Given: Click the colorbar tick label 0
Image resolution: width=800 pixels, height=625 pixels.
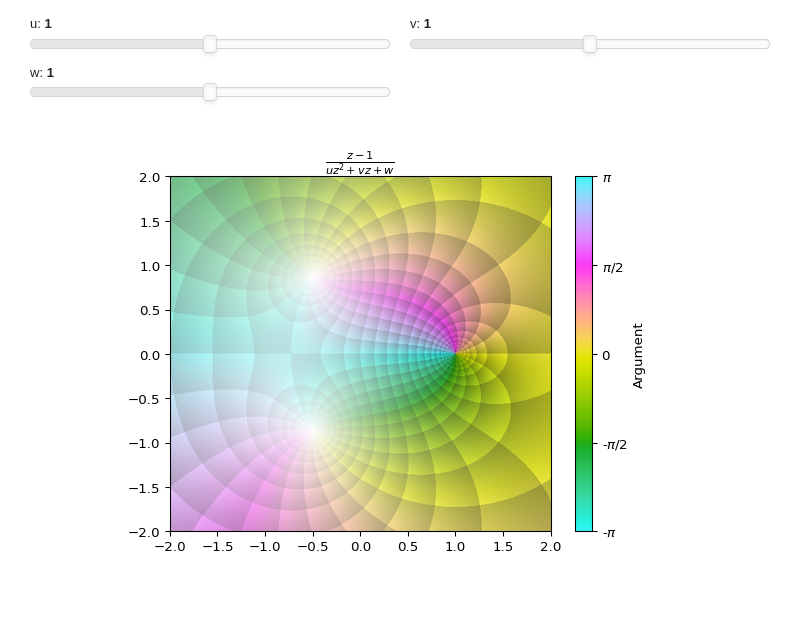Looking at the screenshot, I should [606, 356].
